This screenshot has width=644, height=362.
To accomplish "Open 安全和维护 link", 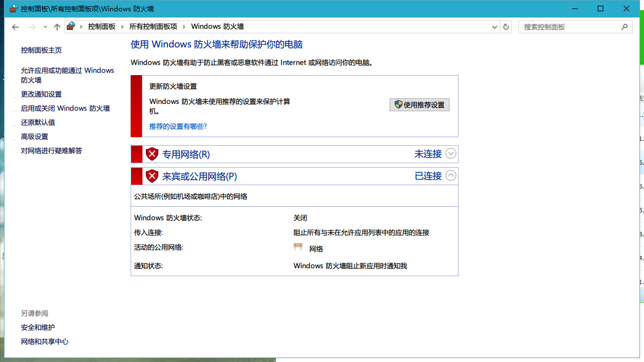I will coord(38,328).
